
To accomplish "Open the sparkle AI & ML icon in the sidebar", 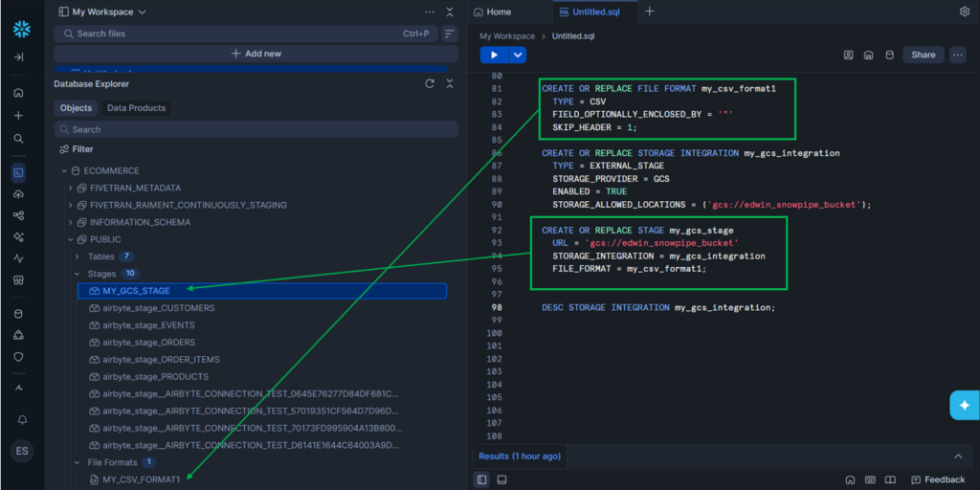I will click(x=19, y=237).
